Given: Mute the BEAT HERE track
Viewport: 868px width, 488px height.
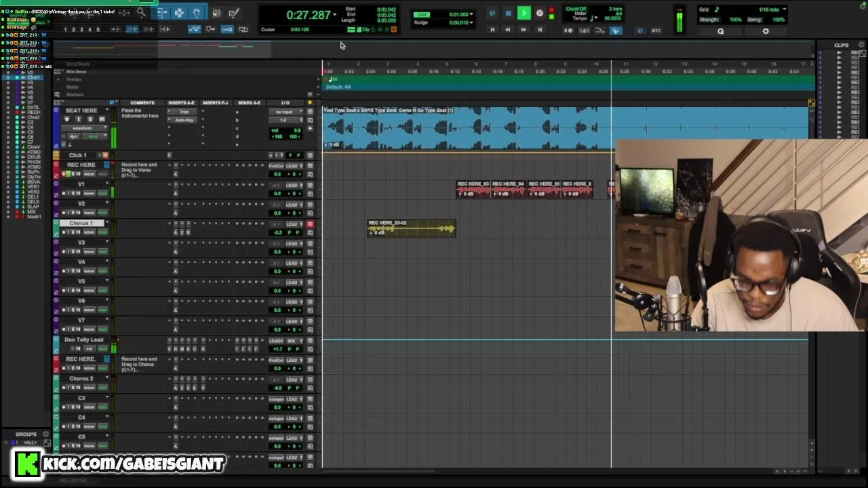Looking at the screenshot, I should (x=102, y=119).
